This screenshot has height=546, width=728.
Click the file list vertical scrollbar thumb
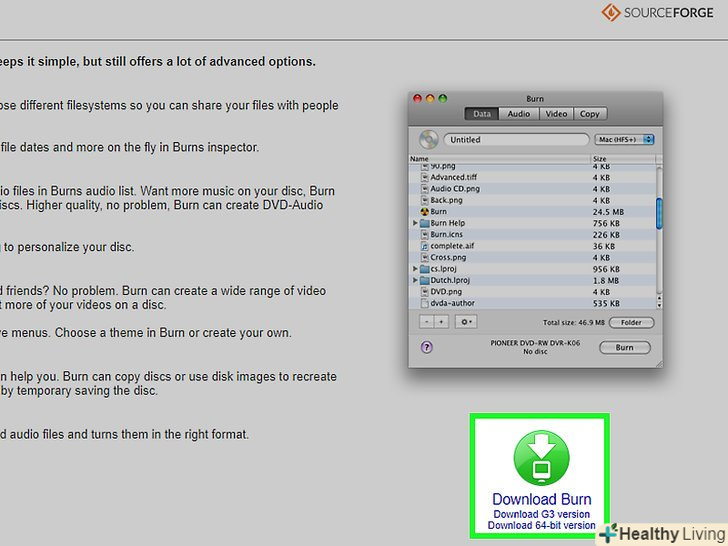point(659,213)
